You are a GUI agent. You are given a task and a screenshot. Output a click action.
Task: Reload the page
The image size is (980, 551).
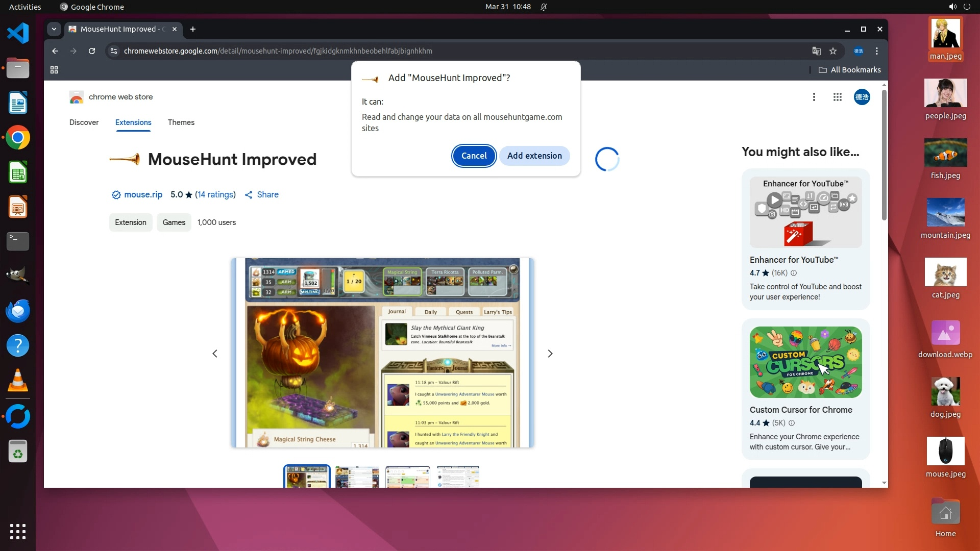pos(92,51)
